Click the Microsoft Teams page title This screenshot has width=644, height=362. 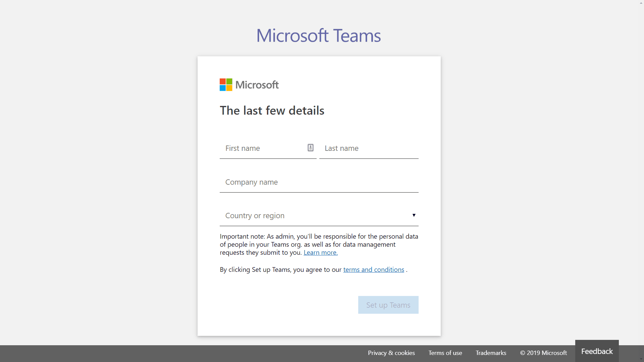319,36
